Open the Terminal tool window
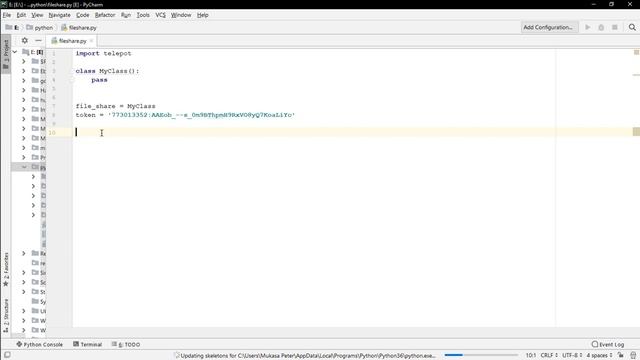640x360 pixels. [87, 344]
